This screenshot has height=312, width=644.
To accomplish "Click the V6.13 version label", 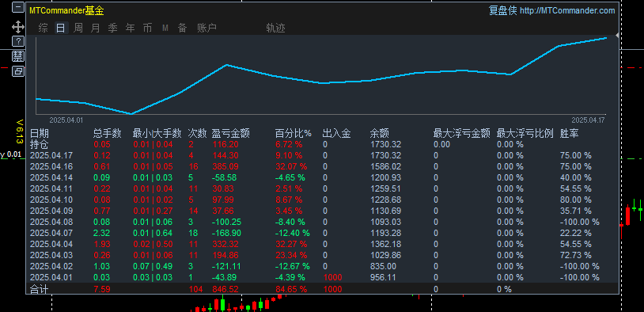I will 19,131.
